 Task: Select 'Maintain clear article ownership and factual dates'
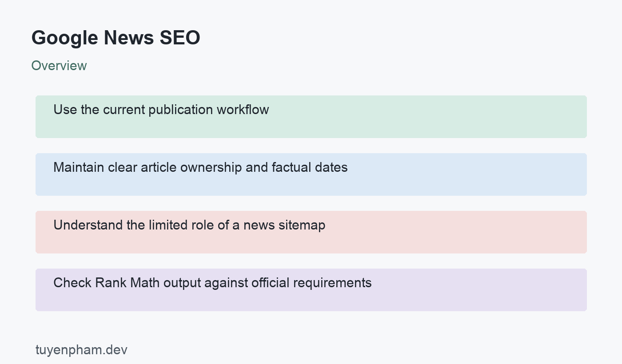[311, 174]
